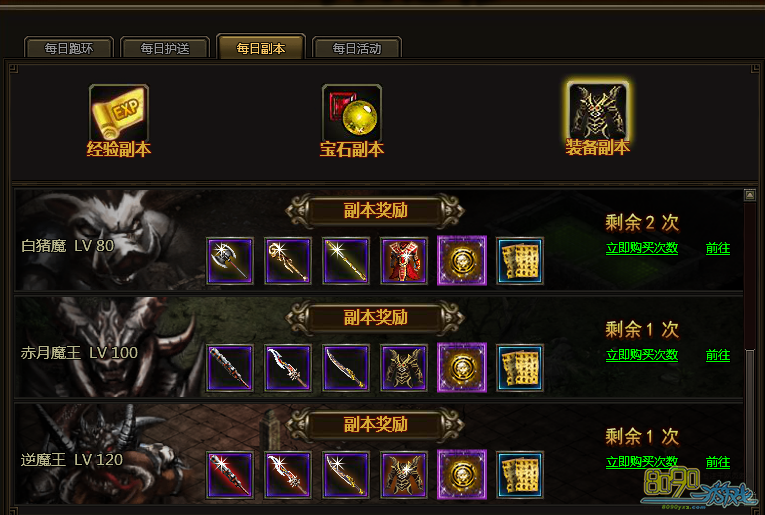Click the red robe reward in 白猪魔 row

point(404,261)
